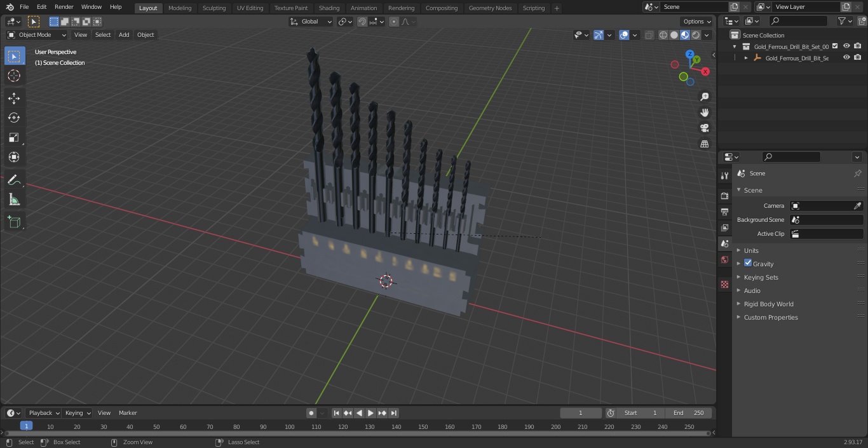Toggle X-ray view in the viewport header

649,35
